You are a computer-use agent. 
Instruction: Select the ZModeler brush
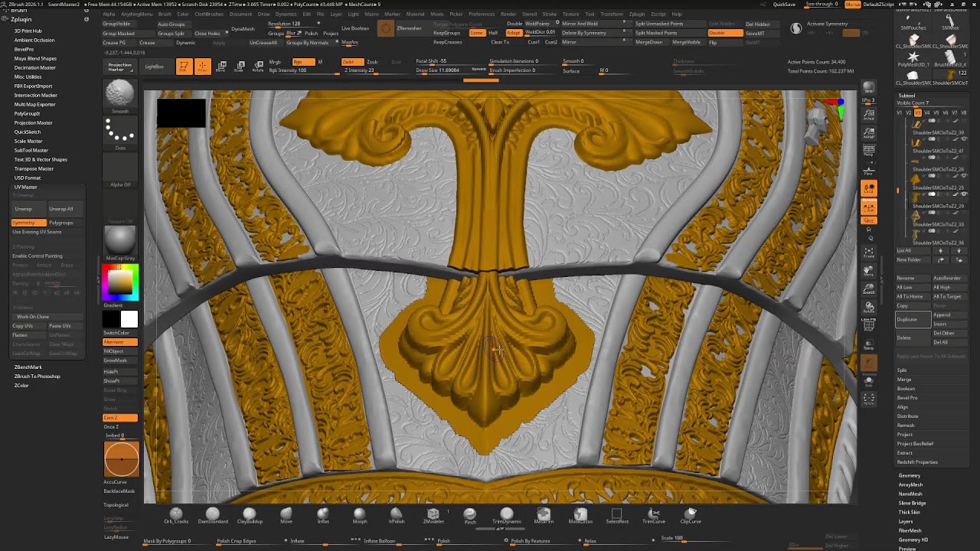click(433, 515)
